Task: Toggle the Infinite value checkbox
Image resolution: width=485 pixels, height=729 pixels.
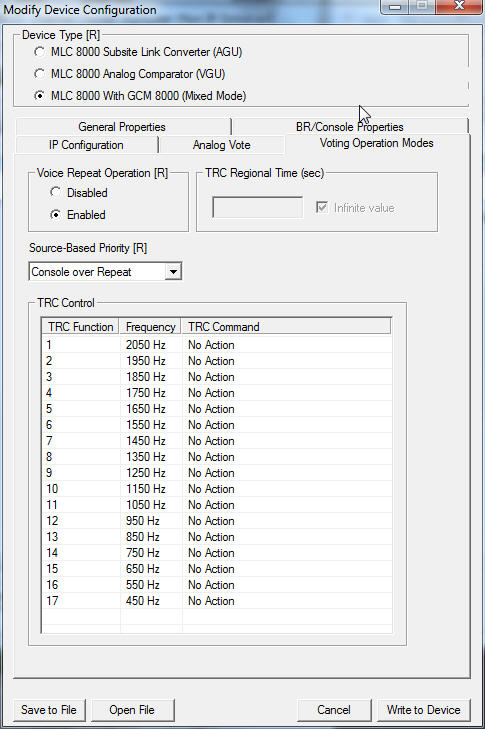Action: [x=322, y=207]
